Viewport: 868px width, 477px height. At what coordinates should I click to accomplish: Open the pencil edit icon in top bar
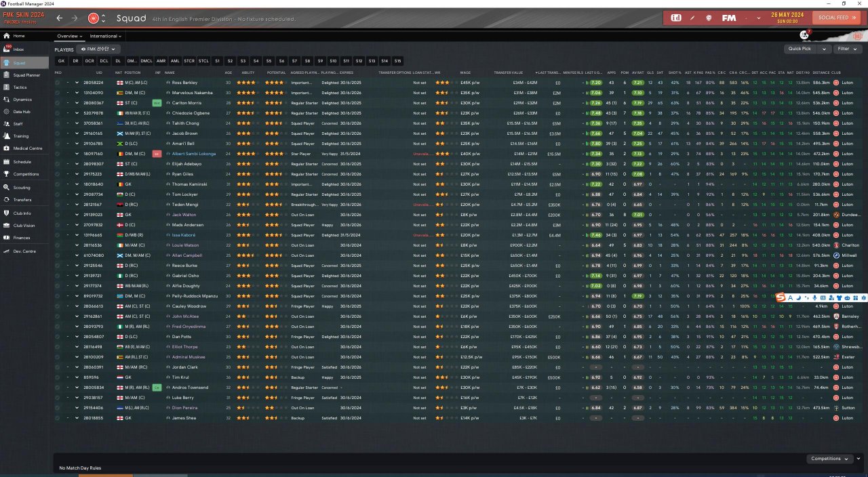tap(693, 18)
